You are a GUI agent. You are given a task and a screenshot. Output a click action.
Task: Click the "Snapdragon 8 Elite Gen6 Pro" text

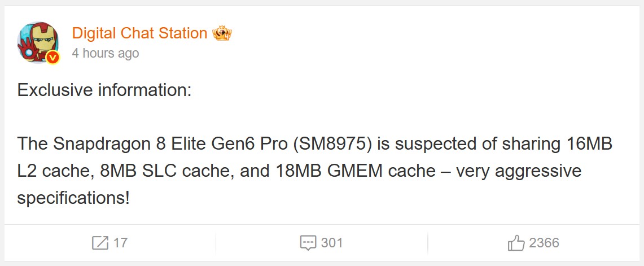click(x=170, y=144)
